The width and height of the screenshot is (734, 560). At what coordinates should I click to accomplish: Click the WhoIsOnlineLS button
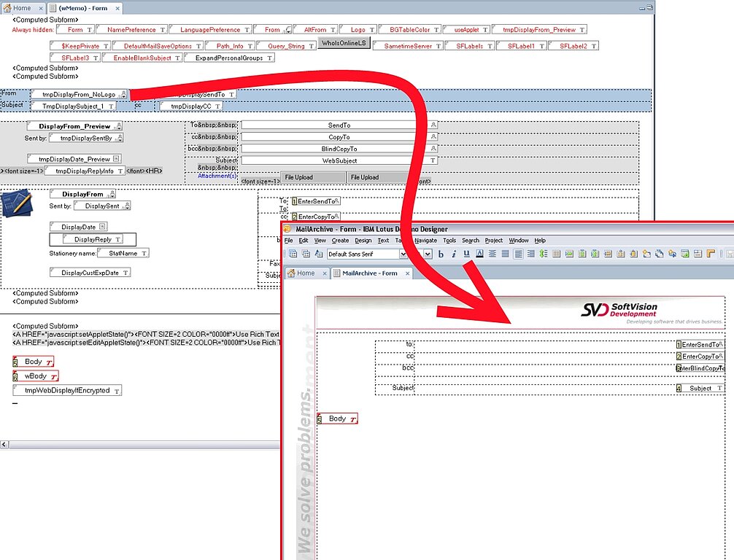pyautogui.click(x=344, y=43)
